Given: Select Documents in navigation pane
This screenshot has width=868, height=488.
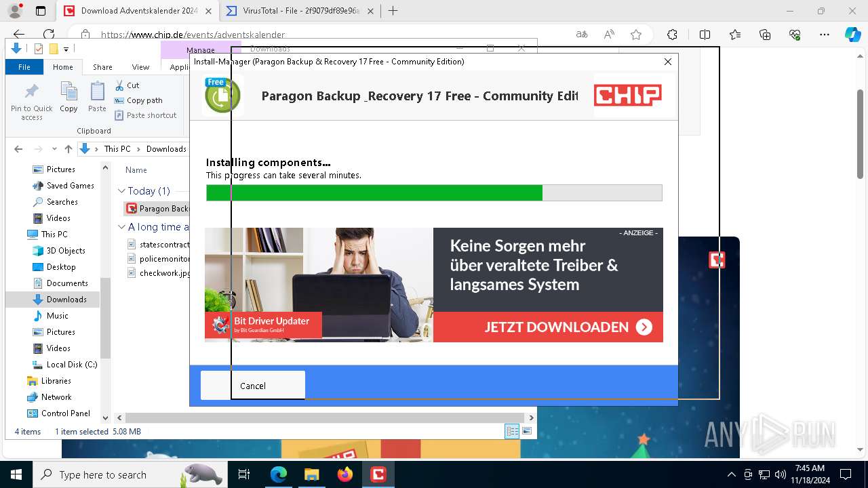Looking at the screenshot, I should point(67,283).
